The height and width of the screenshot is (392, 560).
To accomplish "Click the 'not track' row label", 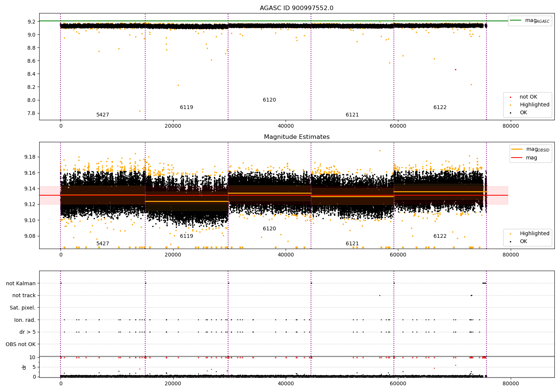I will (x=24, y=296).
